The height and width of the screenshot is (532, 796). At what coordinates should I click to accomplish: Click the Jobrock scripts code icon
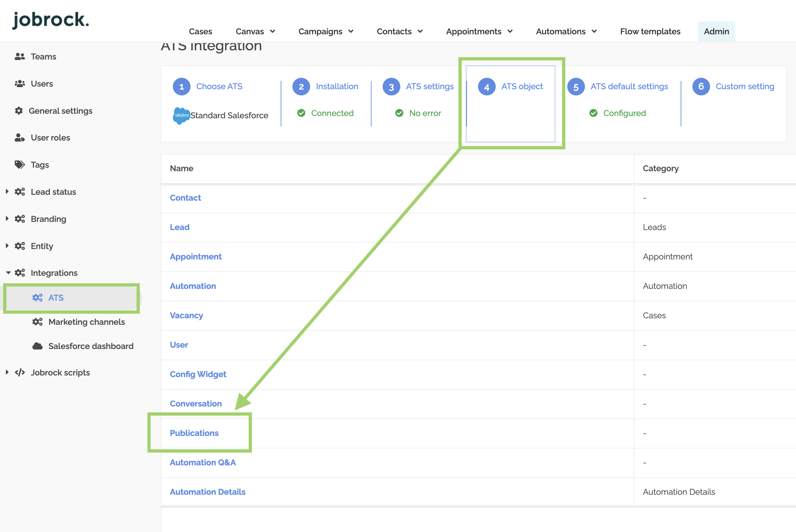[x=20, y=373]
